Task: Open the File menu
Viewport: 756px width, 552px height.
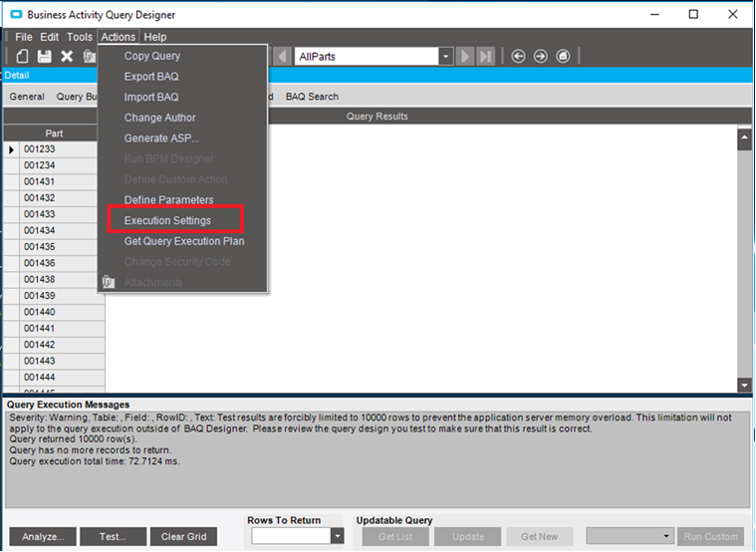Action: [x=23, y=37]
